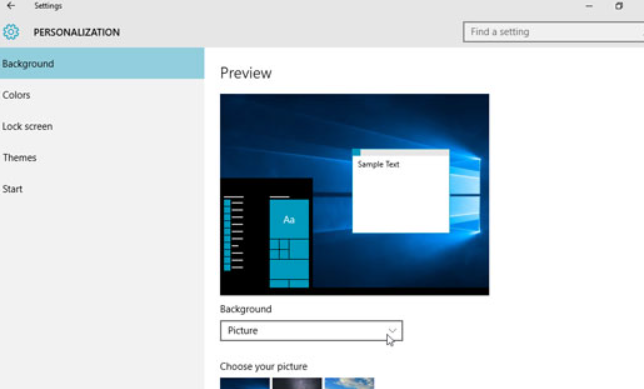644x389 pixels.
Task: Minimize the Settings window
Action: click(589, 6)
